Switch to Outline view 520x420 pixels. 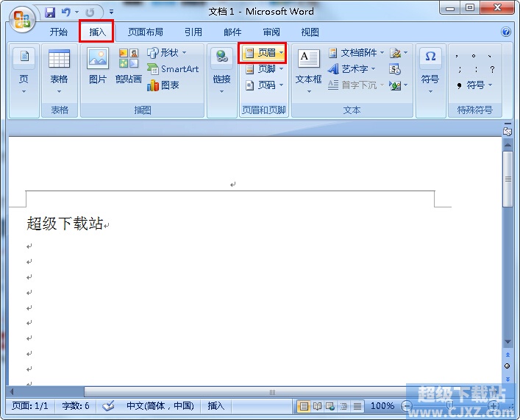point(344,406)
